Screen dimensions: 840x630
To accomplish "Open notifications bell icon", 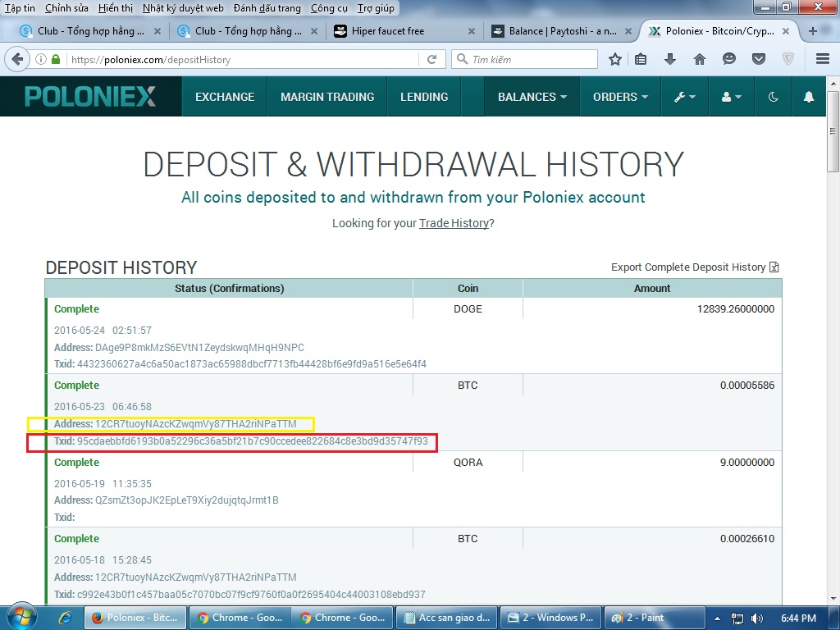I will [x=808, y=97].
